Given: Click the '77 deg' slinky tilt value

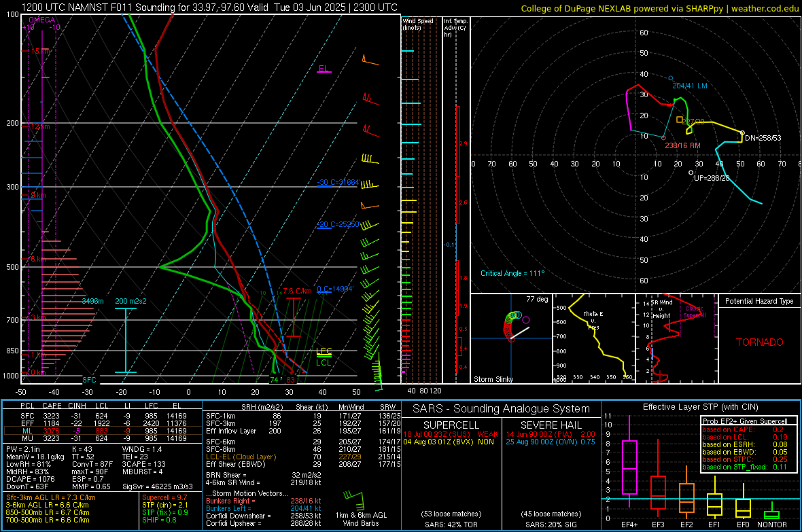Looking at the screenshot, I should click(537, 299).
